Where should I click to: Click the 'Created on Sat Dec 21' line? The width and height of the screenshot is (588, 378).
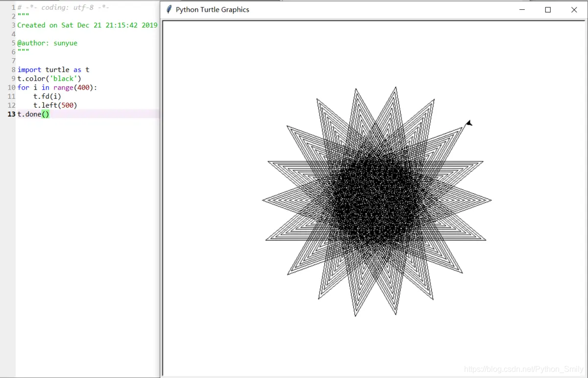pos(87,25)
